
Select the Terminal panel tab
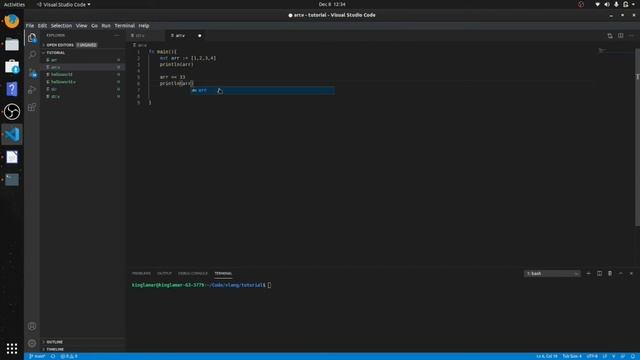click(x=223, y=273)
